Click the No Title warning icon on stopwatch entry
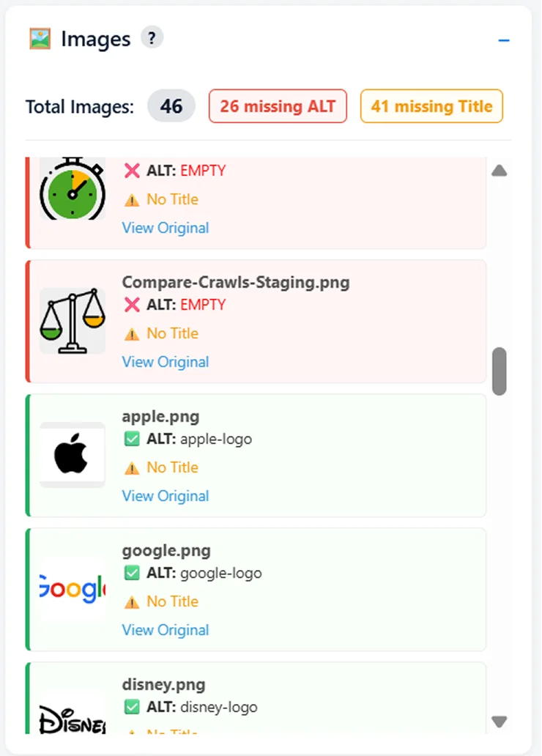The height and width of the screenshot is (756, 542). (132, 199)
